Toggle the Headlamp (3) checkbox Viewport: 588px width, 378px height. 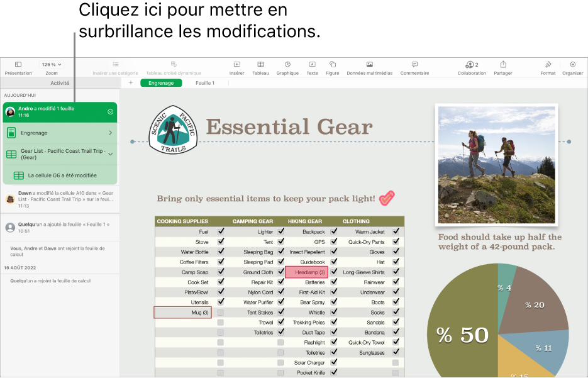333,272
